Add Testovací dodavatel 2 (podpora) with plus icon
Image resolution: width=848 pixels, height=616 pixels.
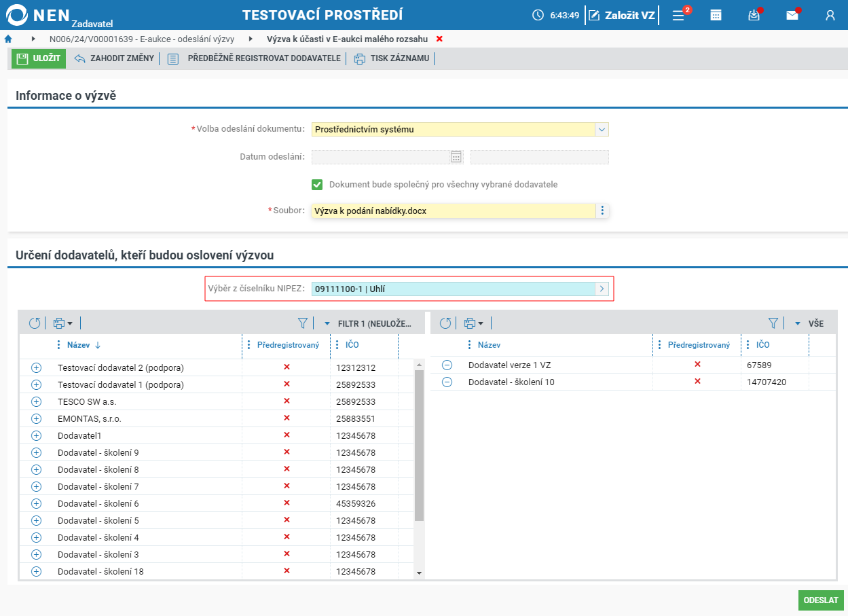point(37,367)
